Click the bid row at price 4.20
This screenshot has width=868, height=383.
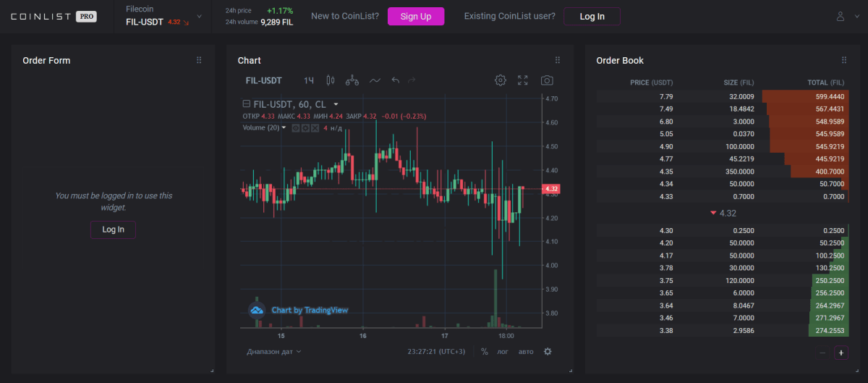coord(722,243)
